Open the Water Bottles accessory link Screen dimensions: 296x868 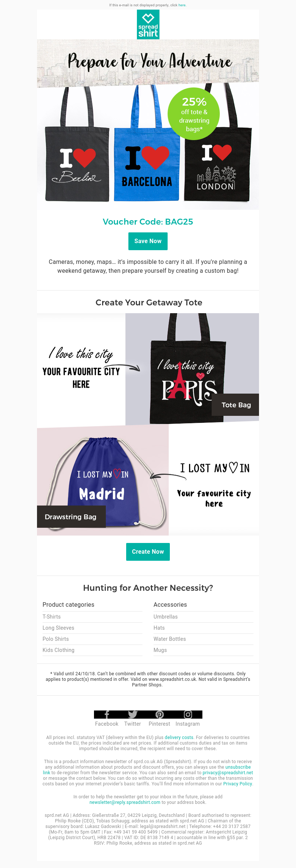tap(170, 639)
